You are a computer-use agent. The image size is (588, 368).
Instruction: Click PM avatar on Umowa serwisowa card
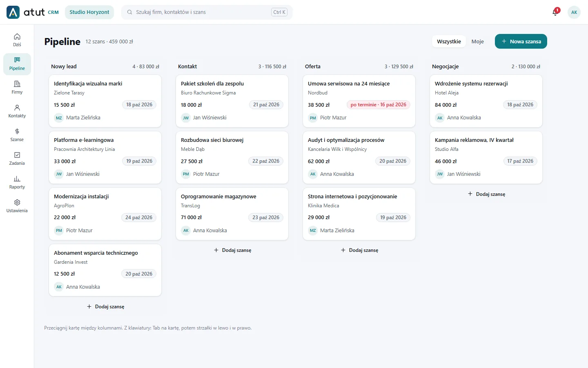click(x=313, y=118)
